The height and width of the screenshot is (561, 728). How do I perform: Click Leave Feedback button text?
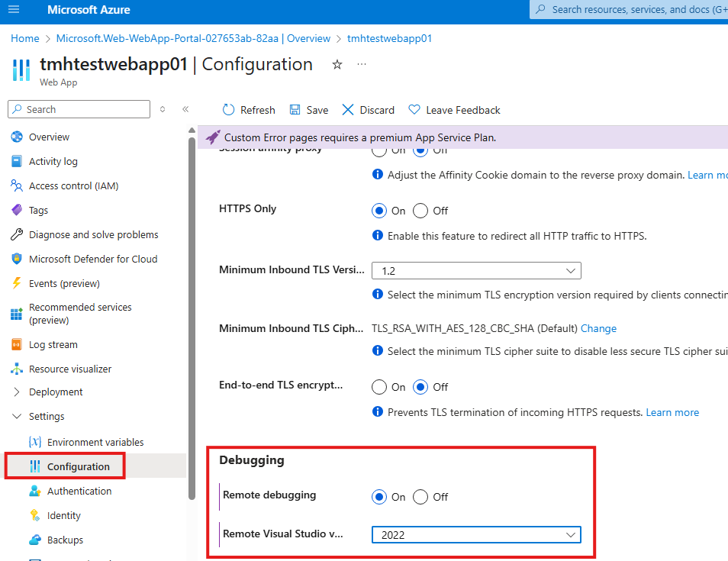click(463, 110)
